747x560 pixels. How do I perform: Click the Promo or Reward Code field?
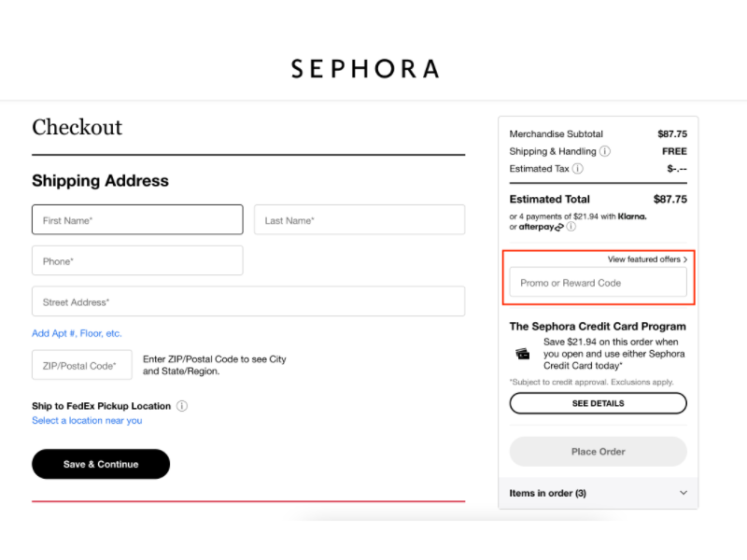coord(598,282)
